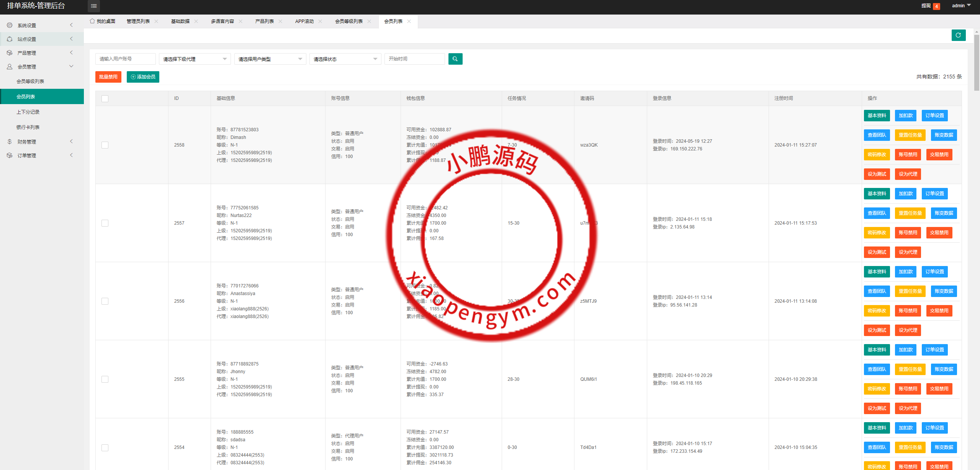Toggle the hamburger sidebar menu icon
This screenshot has width=980, height=470.
tap(94, 6)
